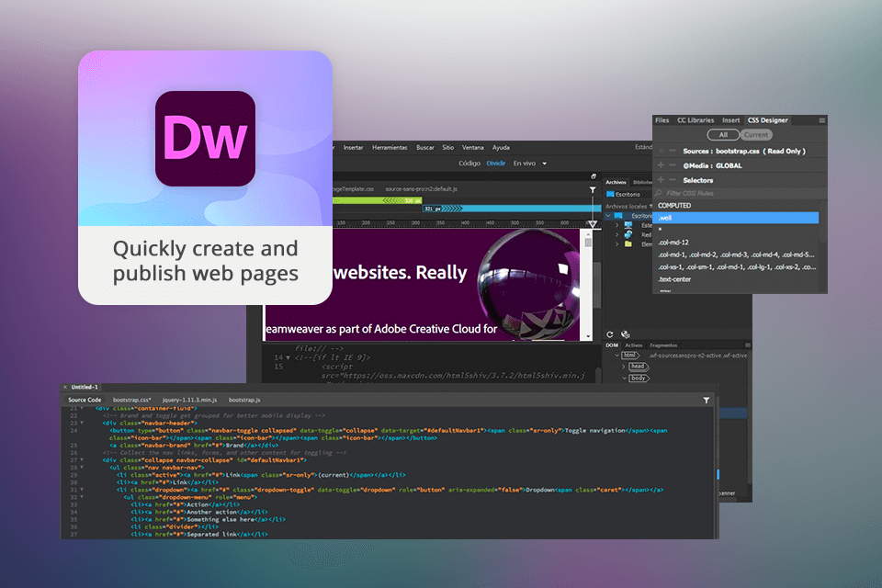Remove selector using Selectors minus icon

click(673, 180)
